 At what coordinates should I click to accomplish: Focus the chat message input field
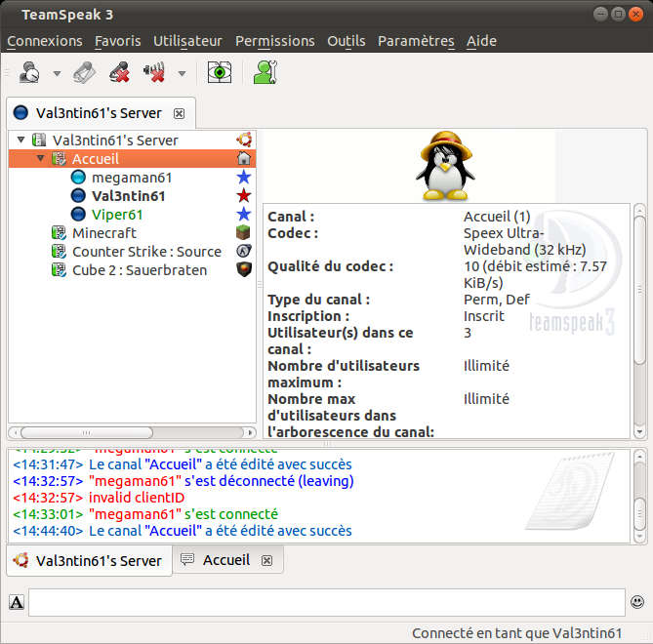[327, 602]
